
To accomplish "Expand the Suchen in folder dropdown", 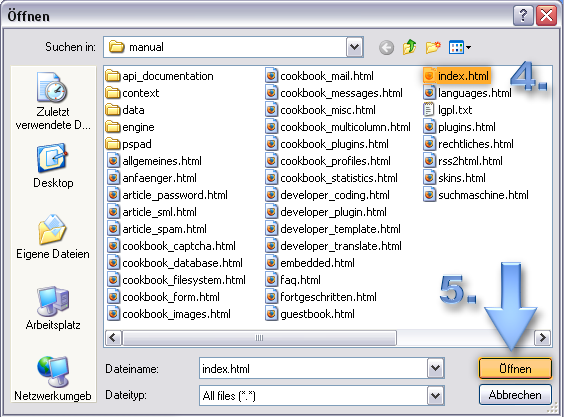I will tap(355, 47).
